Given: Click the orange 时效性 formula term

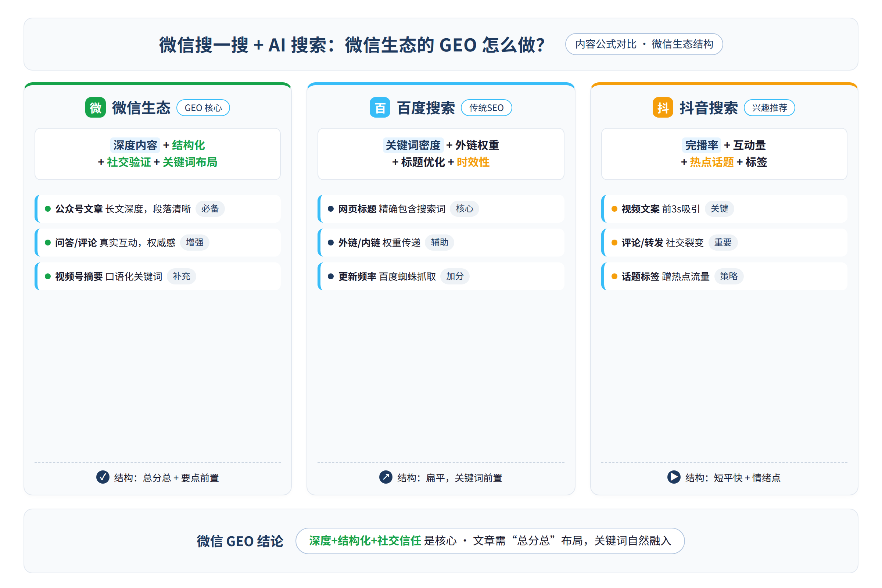Looking at the screenshot, I should 473,162.
